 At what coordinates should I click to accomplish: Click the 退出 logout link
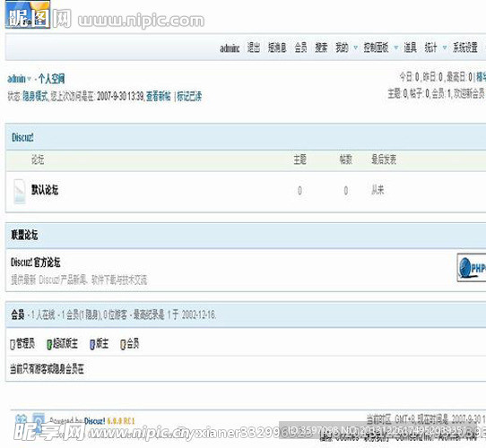(254, 47)
